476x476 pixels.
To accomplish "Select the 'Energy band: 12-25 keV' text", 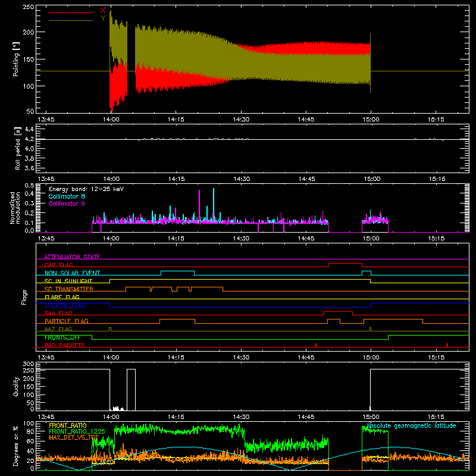I will click(x=86, y=189).
